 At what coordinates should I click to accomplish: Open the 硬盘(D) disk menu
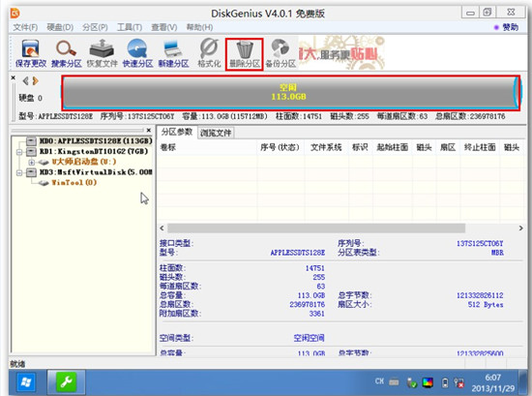coord(60,27)
